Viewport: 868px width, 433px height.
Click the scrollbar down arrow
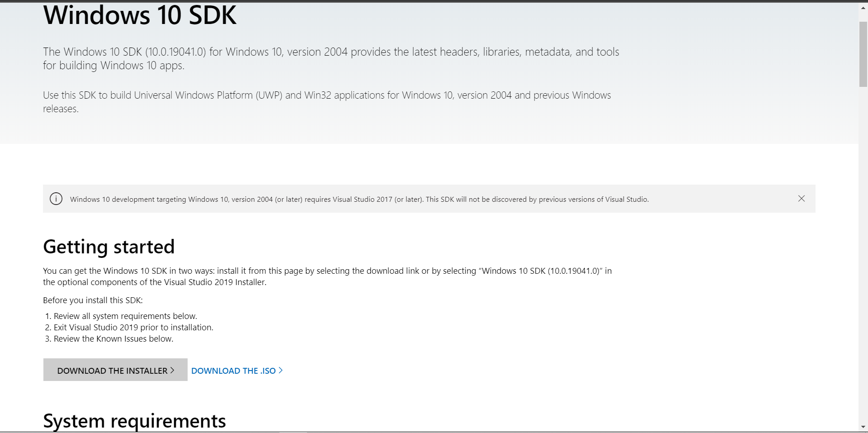[863, 427]
